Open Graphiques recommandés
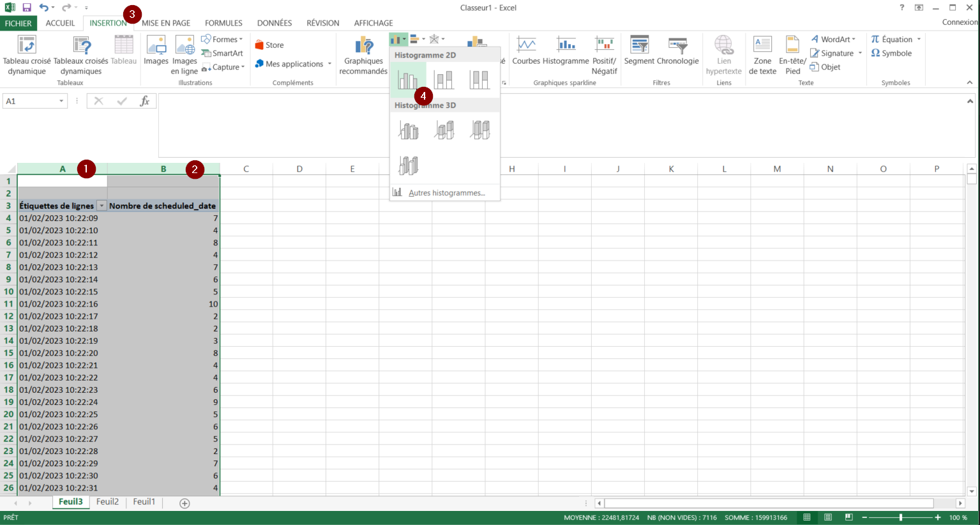 (x=363, y=55)
